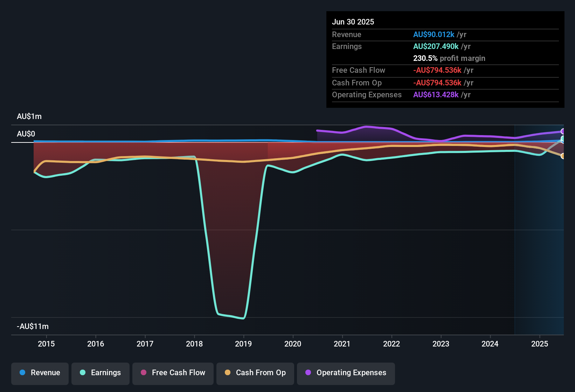Click the -AU$794.536k Free Cash Flow value
The height and width of the screenshot is (392, 575).
point(437,70)
